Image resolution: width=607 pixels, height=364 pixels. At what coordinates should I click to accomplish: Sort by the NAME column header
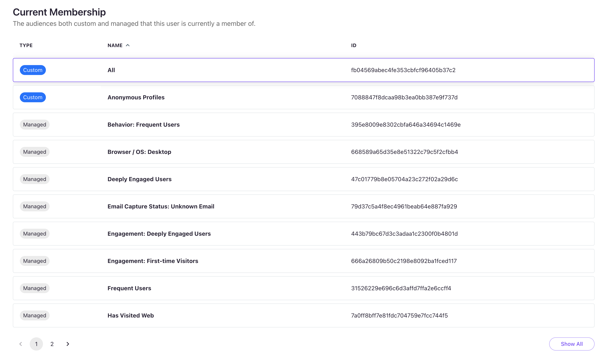click(x=115, y=45)
